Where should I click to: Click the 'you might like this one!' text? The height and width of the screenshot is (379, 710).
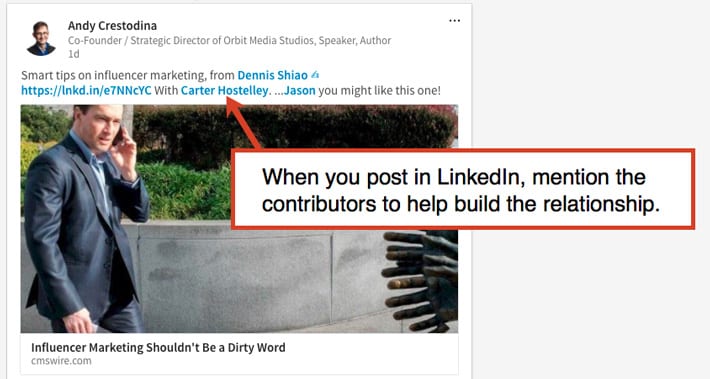379,90
